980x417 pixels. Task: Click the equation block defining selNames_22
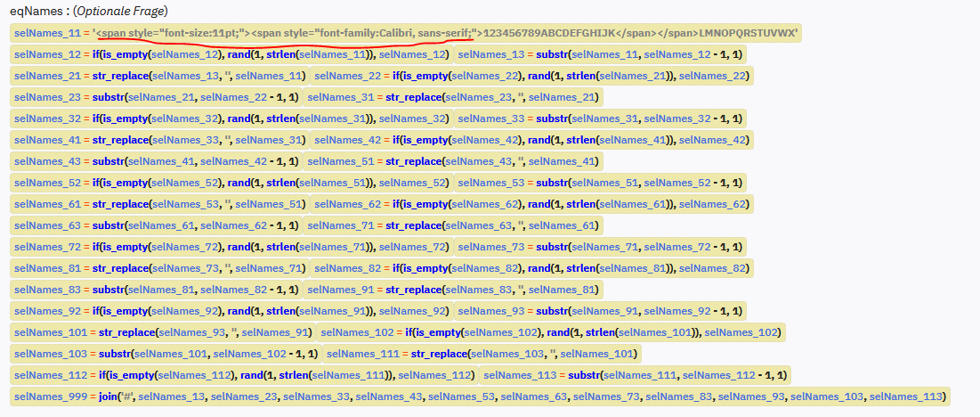click(x=531, y=76)
